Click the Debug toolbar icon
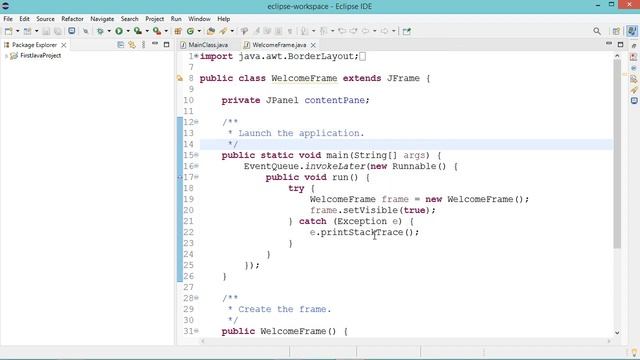 point(100,31)
